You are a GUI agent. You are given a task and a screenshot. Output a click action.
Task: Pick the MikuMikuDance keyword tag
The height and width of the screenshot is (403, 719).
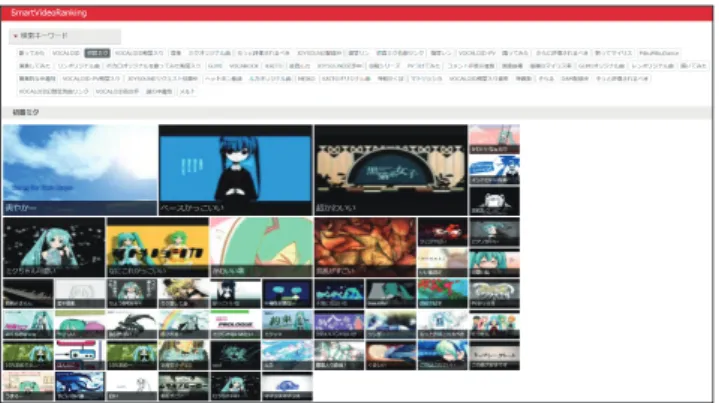click(x=659, y=53)
